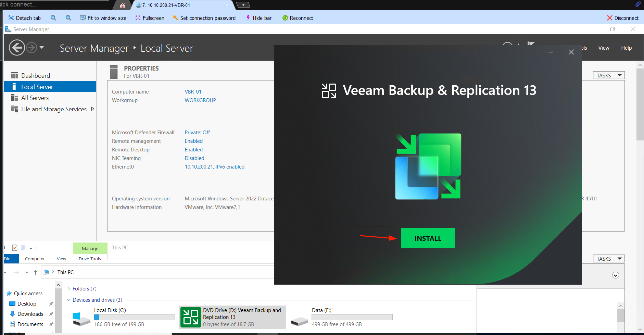
Task: Click the Server Manager vertical scrollbar thumb
Action: [x=640, y=104]
